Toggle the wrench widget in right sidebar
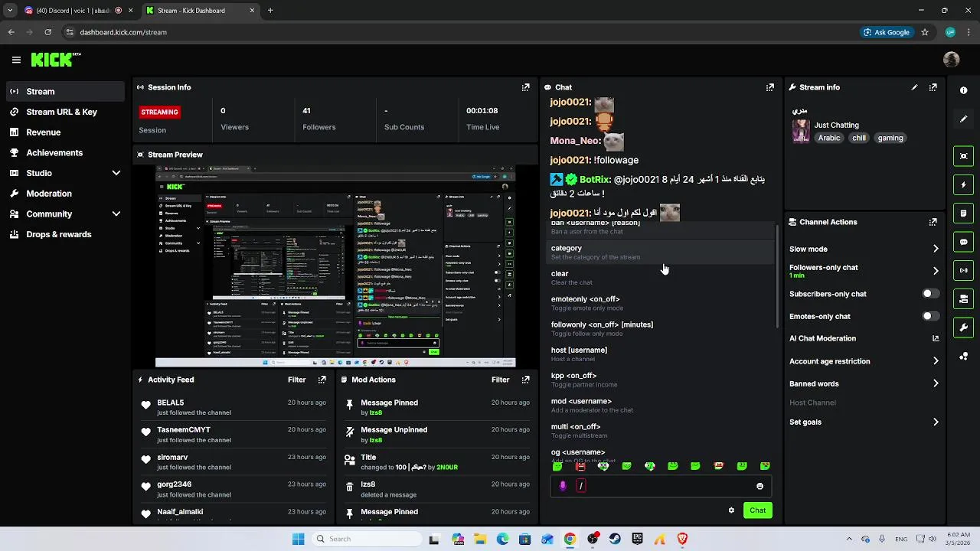 [x=963, y=328]
